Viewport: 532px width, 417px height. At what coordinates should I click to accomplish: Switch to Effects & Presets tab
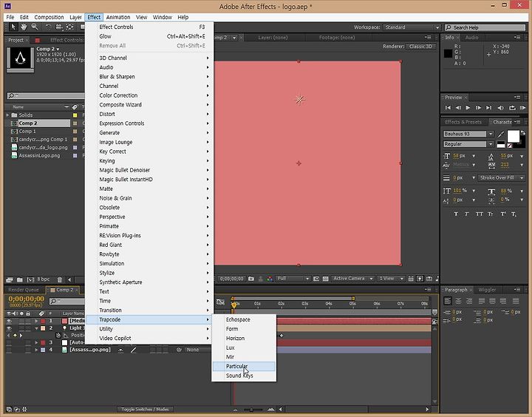pyautogui.click(x=463, y=121)
